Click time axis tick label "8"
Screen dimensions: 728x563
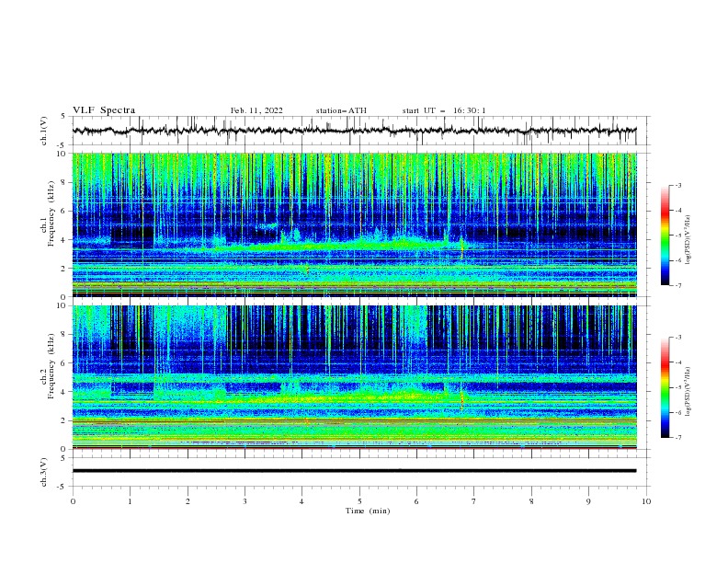point(531,501)
